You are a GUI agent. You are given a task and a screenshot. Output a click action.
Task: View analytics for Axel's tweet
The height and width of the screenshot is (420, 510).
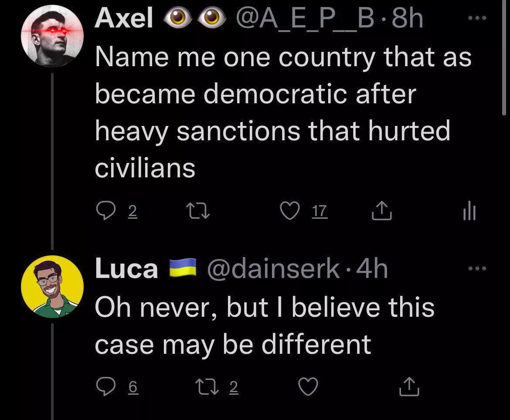point(469,212)
